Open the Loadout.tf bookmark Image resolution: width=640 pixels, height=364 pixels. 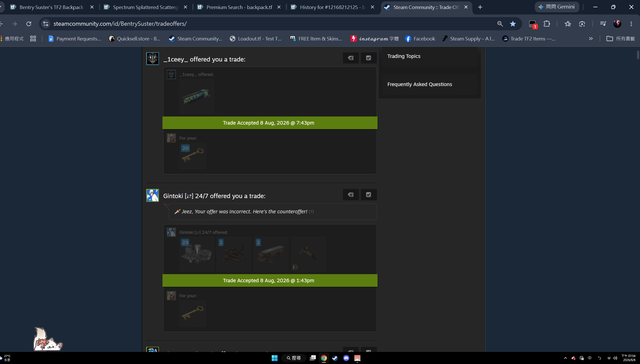(256, 39)
